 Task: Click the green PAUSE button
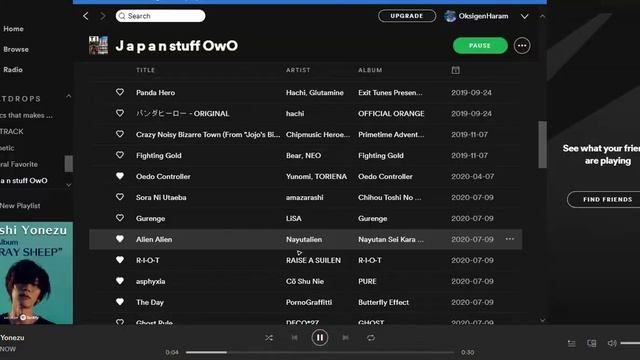point(480,46)
